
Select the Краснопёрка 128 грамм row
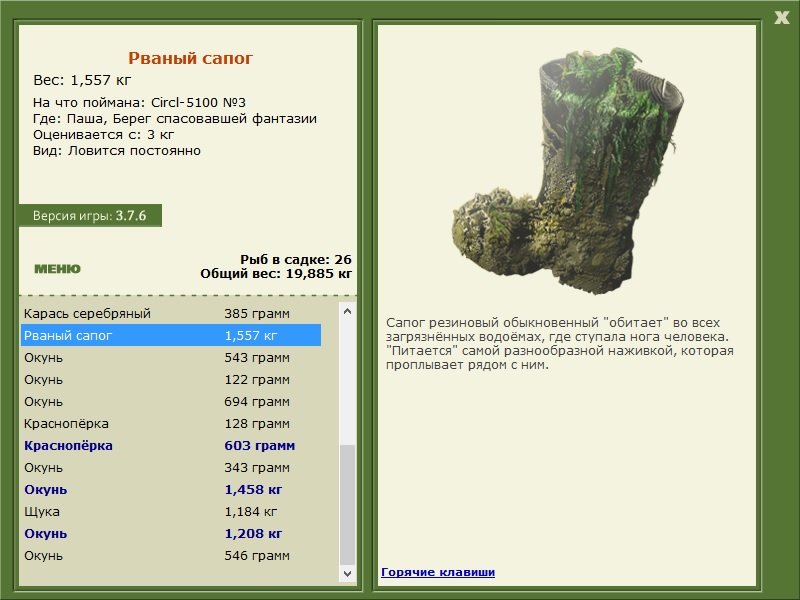(171, 423)
